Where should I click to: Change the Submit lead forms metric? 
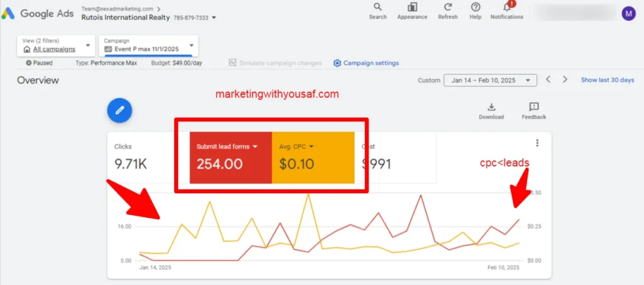pos(227,147)
